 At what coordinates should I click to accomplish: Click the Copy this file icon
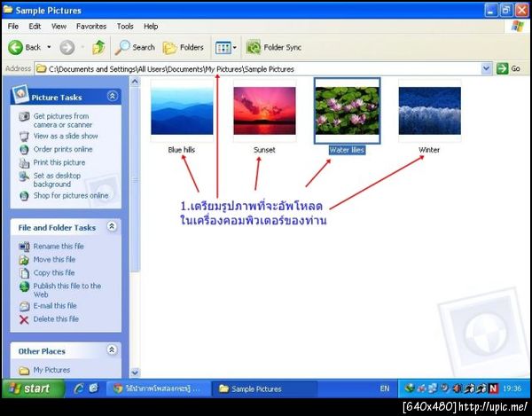[x=24, y=273]
